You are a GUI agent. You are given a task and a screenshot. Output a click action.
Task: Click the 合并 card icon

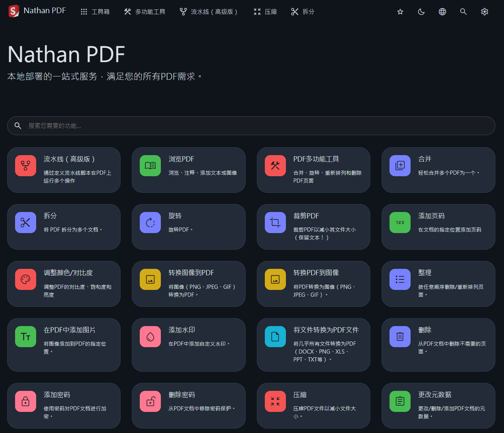pyautogui.click(x=400, y=166)
